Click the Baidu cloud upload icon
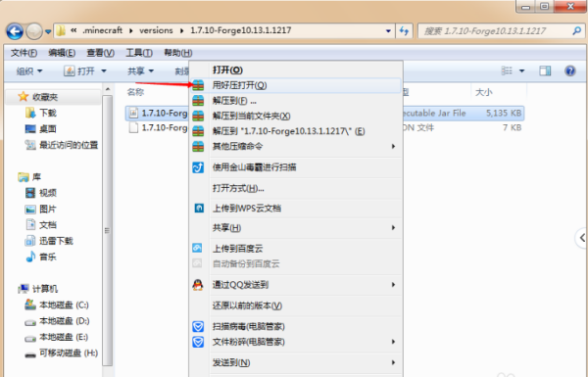 click(197, 248)
